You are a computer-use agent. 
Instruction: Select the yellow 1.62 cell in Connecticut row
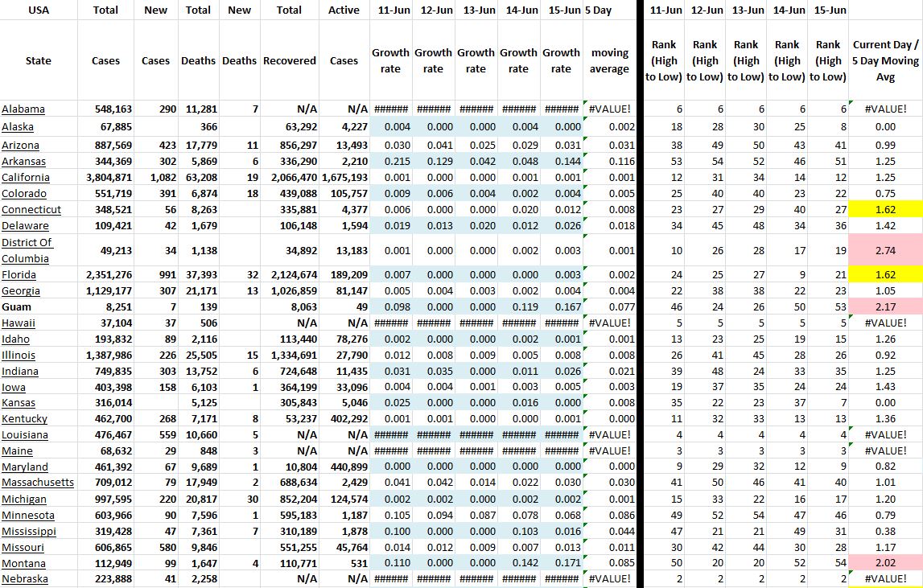pos(885,210)
